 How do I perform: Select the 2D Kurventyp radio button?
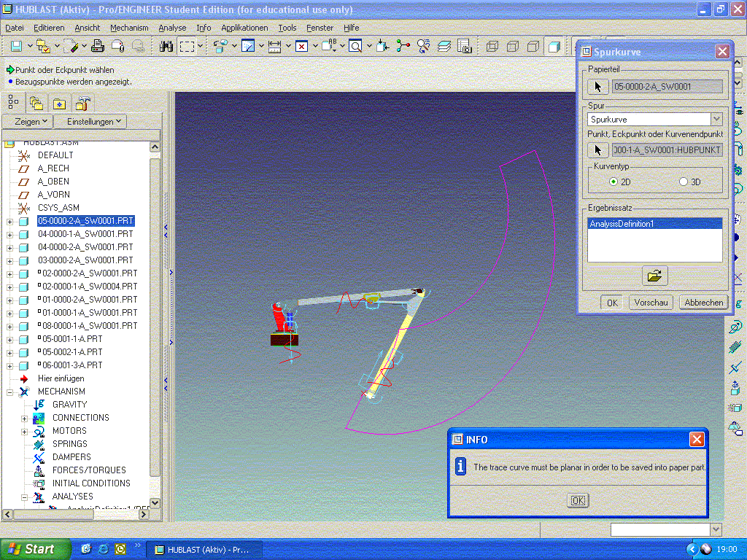click(x=613, y=182)
